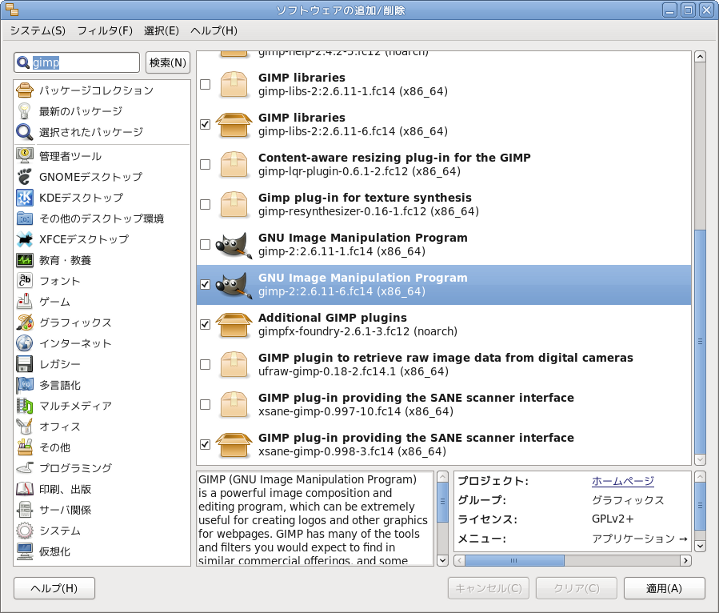Uncheck the xsane-gimp-0.998-3.fc14 checkbox

(205, 444)
